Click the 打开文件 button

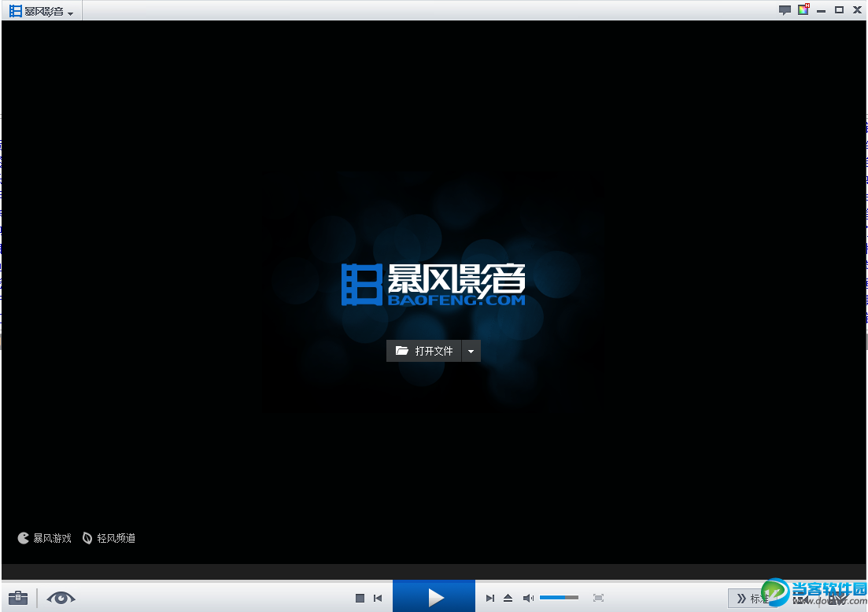pyautogui.click(x=424, y=351)
